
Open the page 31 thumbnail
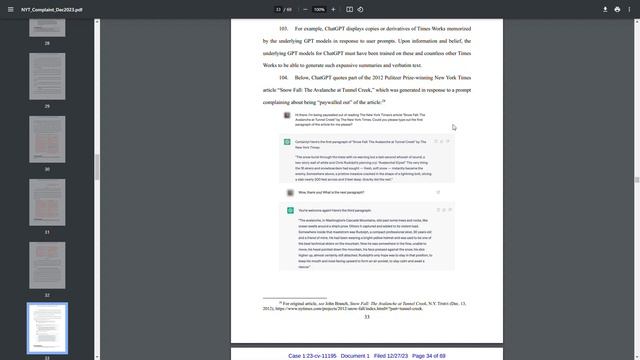coord(47,202)
